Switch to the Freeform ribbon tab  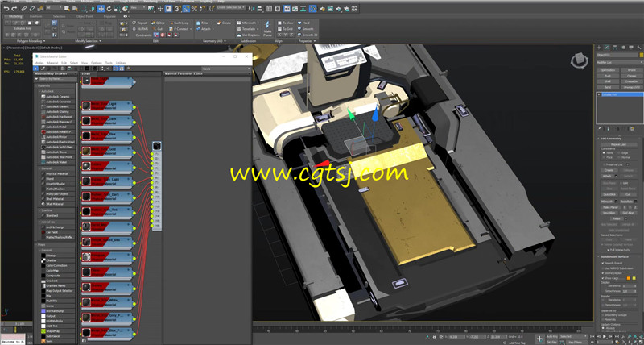coord(35,16)
